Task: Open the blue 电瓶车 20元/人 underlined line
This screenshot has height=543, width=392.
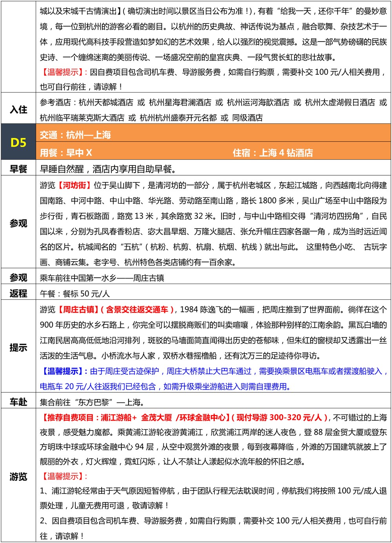Action: pyautogui.click(x=165, y=386)
